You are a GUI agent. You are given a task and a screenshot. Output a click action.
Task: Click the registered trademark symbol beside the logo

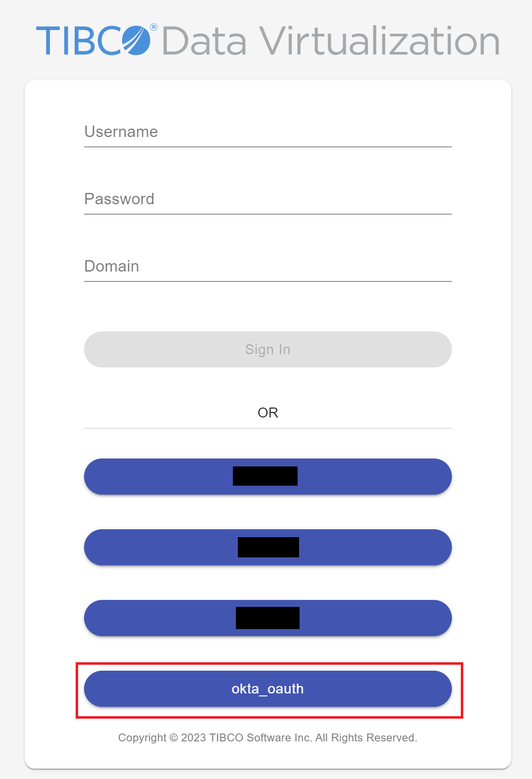(x=154, y=27)
